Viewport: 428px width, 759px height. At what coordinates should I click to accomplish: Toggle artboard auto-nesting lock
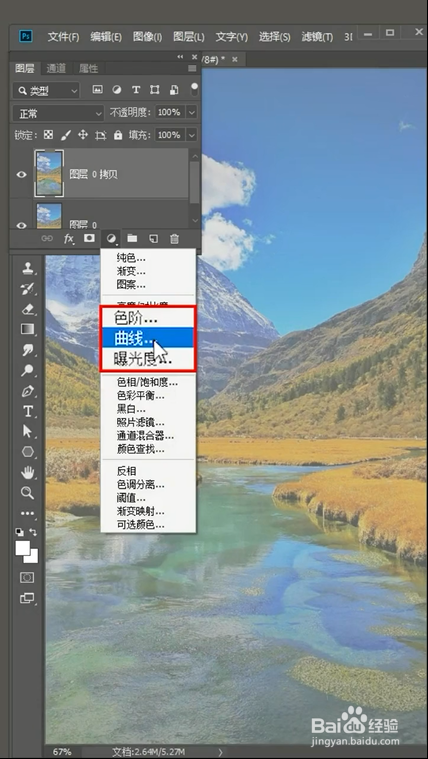101,135
